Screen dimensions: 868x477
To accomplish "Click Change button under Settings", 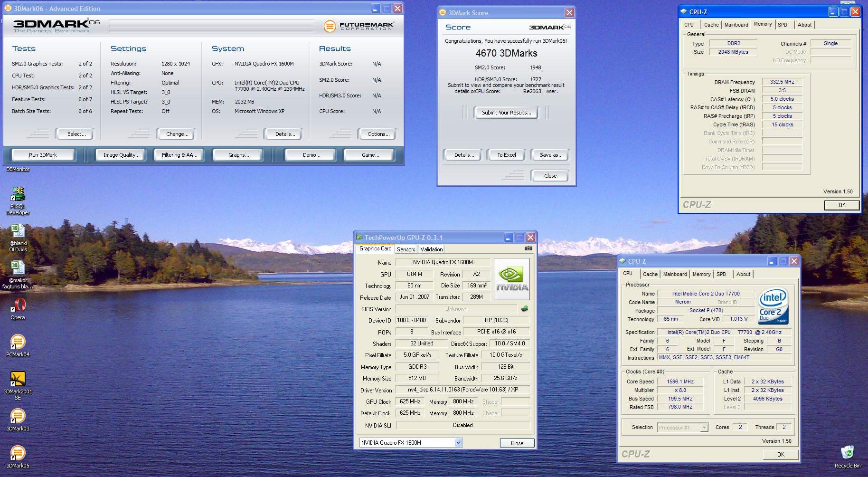I will coord(177,134).
